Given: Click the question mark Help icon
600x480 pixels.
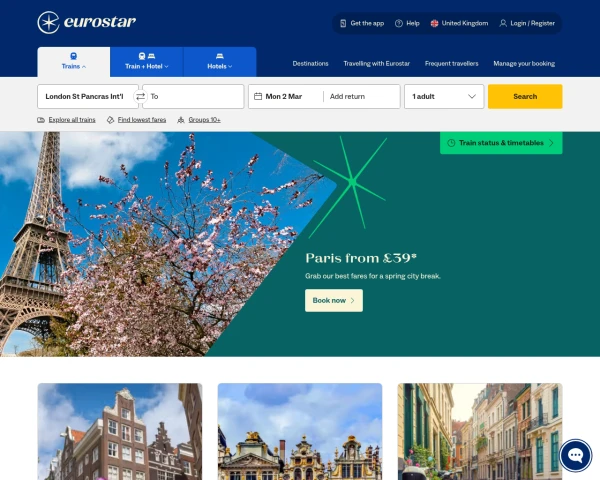Looking at the screenshot, I should [x=399, y=23].
